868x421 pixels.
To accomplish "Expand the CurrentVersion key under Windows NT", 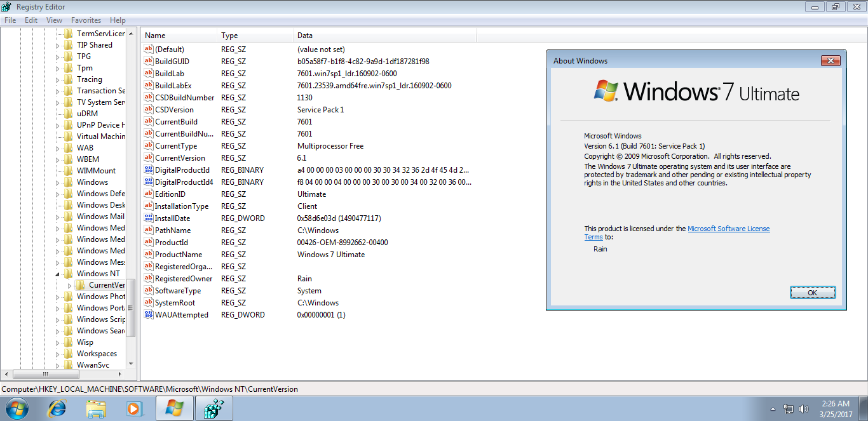I will coord(70,285).
